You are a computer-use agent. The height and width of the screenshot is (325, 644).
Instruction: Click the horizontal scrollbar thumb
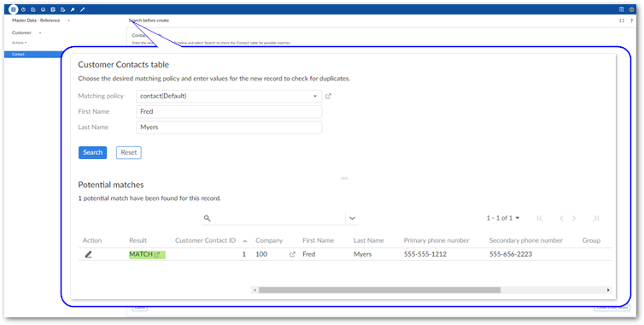point(379,290)
